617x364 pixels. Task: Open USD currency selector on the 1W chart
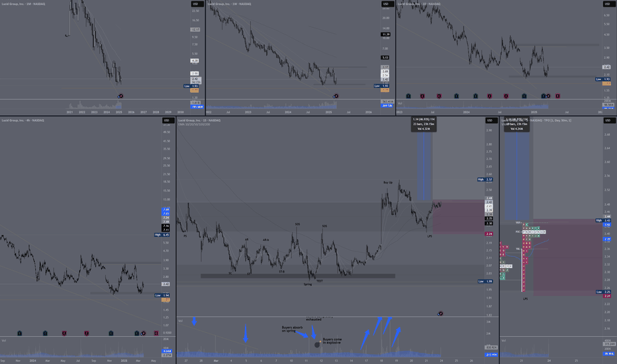[387, 4]
